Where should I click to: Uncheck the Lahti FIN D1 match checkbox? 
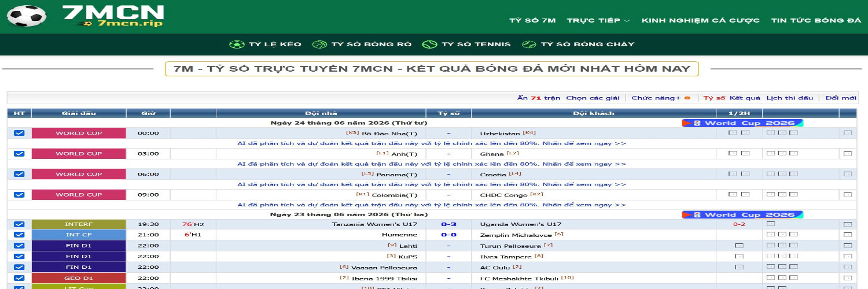click(19, 246)
